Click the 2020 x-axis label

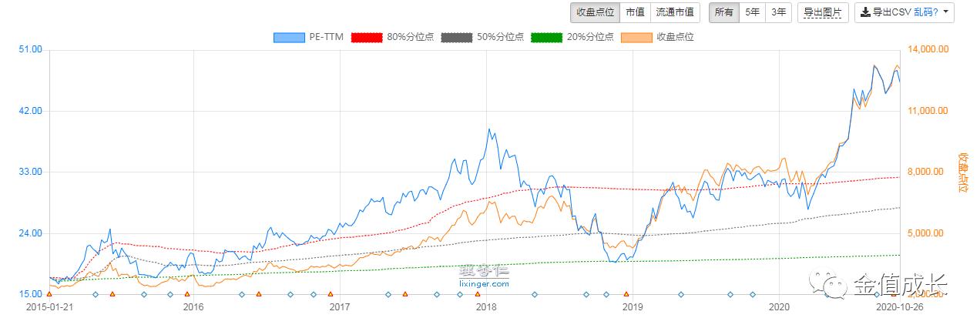(779, 307)
